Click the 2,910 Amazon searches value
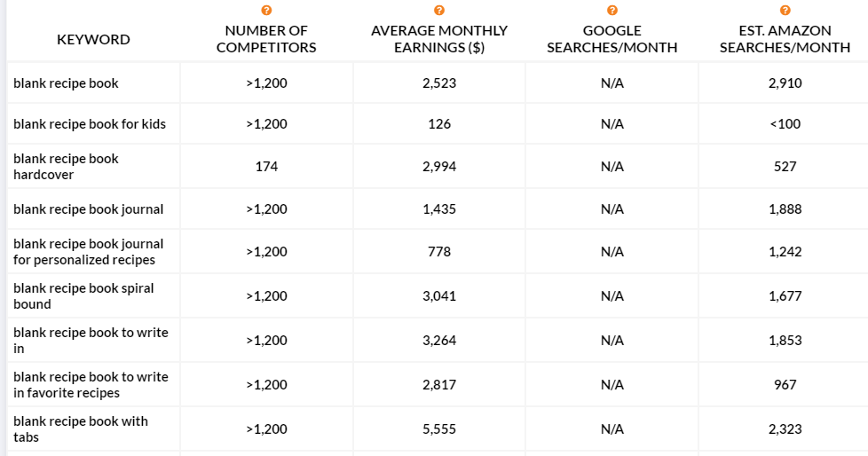This screenshot has height=456, width=868. tap(785, 83)
